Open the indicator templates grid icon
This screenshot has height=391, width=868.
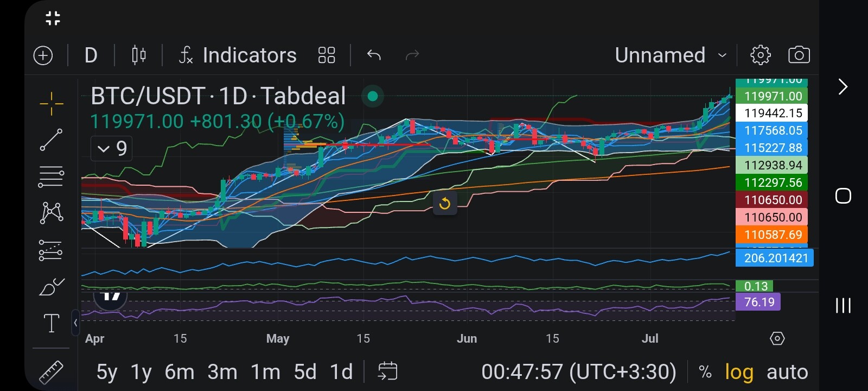pos(327,55)
